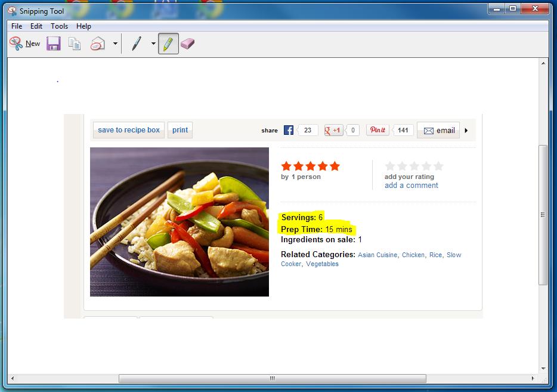Click the Servings: 6 text

click(302, 217)
